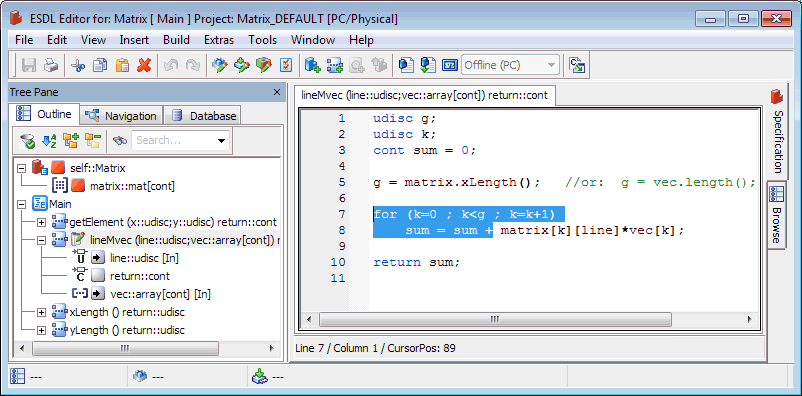Click the checklist icon with red checkmarks
Viewport: 802px width, 396px height.
pyautogui.click(x=286, y=65)
